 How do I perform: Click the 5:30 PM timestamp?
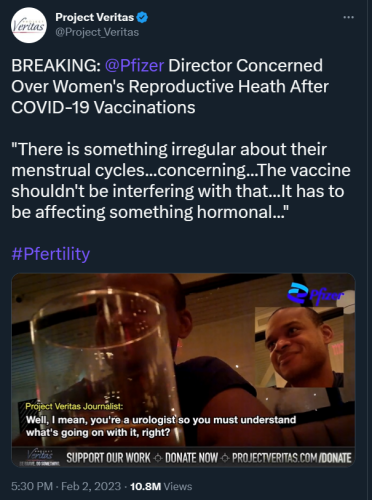point(32,486)
